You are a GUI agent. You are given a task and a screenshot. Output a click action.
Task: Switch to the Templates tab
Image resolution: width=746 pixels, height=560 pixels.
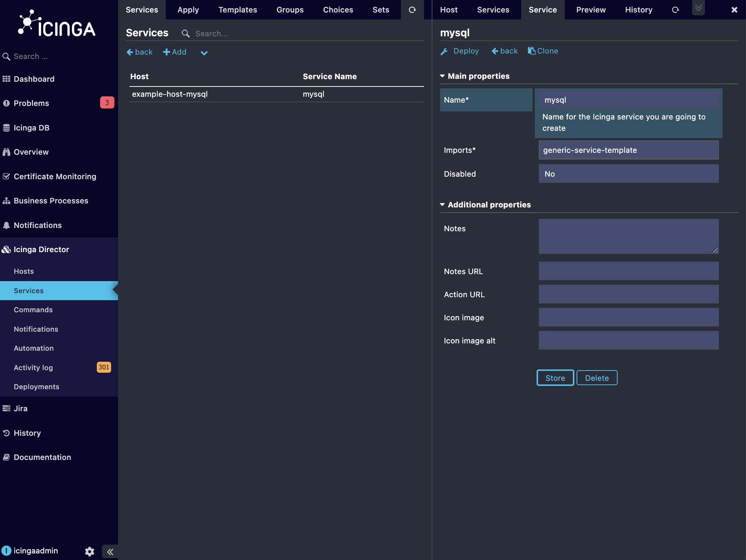pyautogui.click(x=238, y=10)
